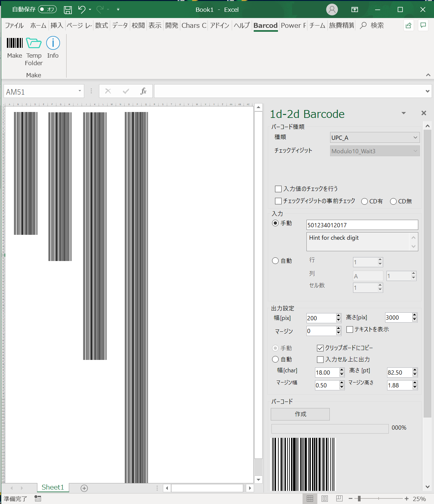Open the Temp Folder icon
The width and height of the screenshot is (434, 504).
pos(34,43)
